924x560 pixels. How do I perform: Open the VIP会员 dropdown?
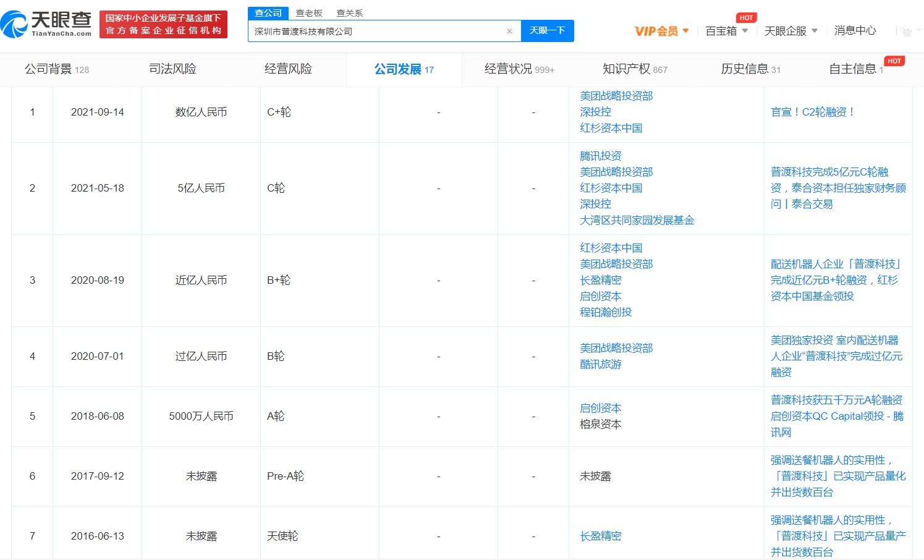[x=661, y=31]
